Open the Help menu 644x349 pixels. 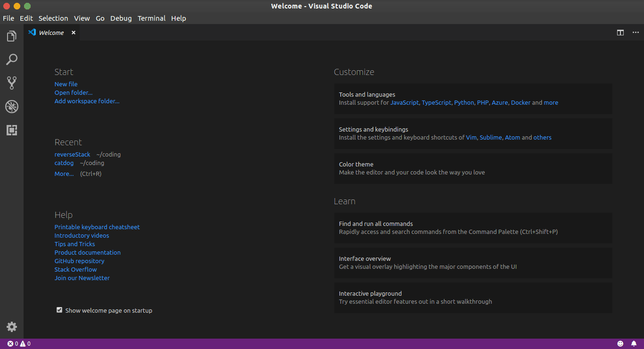pyautogui.click(x=179, y=18)
